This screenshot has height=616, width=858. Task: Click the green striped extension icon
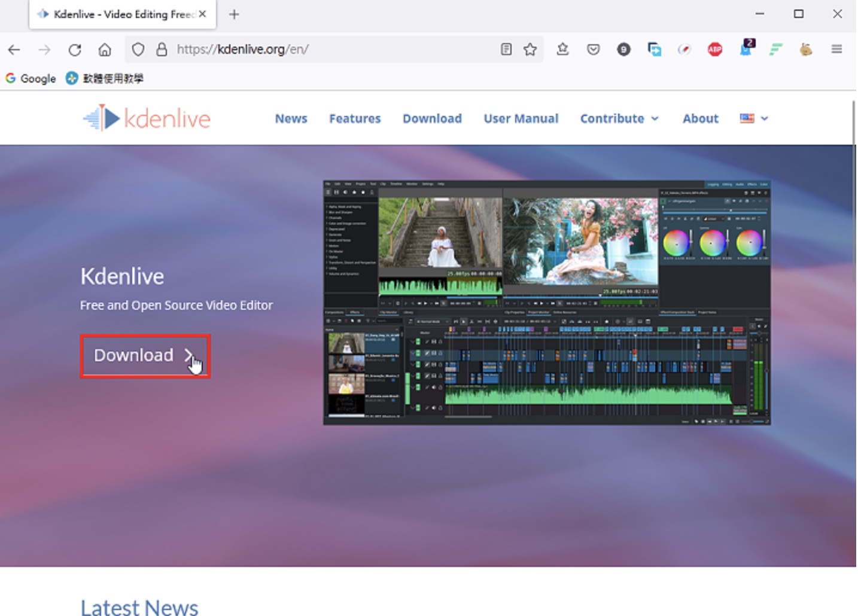[775, 50]
